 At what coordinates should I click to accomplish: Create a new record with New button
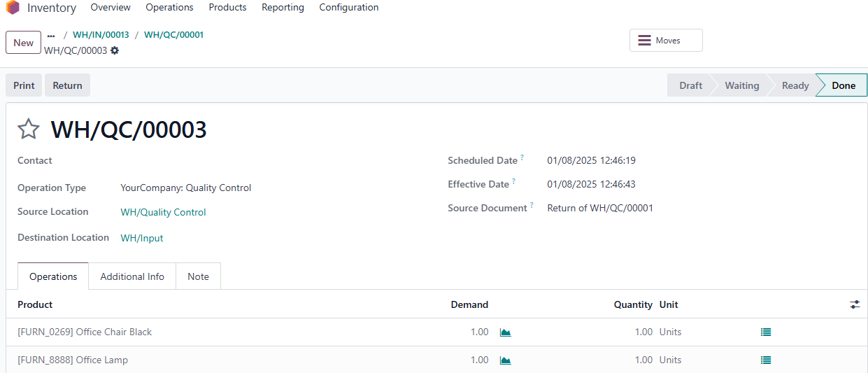[23, 43]
